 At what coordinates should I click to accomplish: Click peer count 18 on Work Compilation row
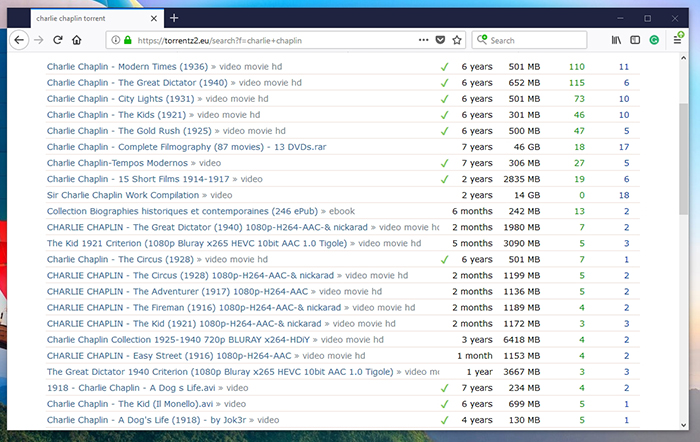coord(624,195)
